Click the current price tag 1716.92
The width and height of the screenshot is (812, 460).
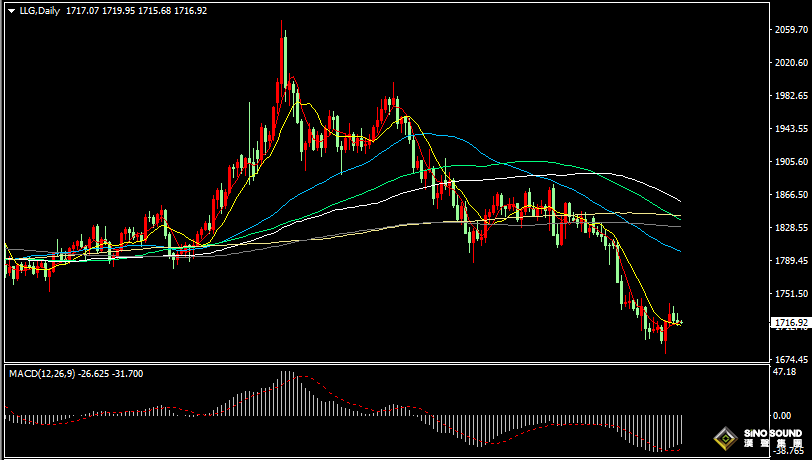point(791,323)
